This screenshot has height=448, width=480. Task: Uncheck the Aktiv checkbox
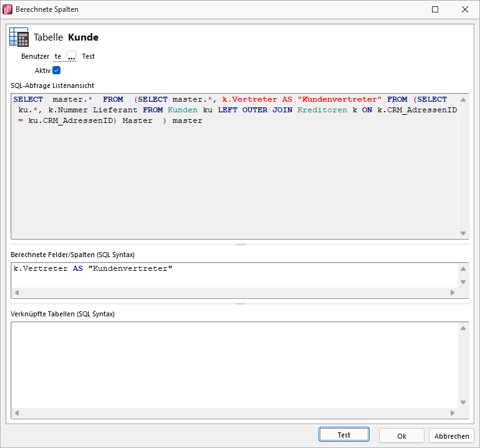57,71
